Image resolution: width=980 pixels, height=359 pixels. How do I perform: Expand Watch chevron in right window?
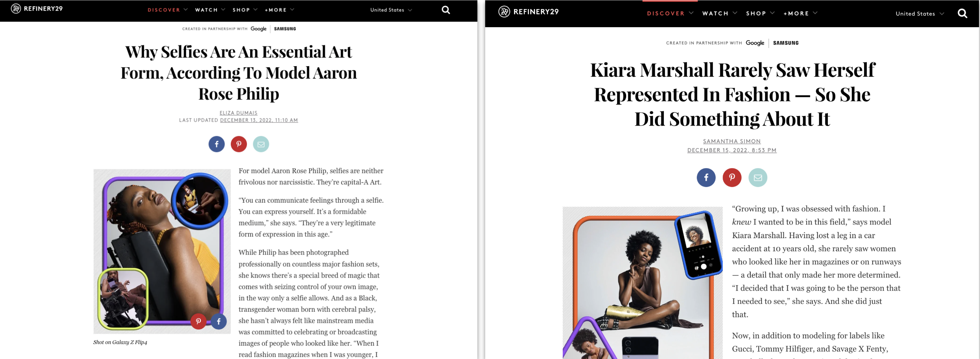coord(735,13)
